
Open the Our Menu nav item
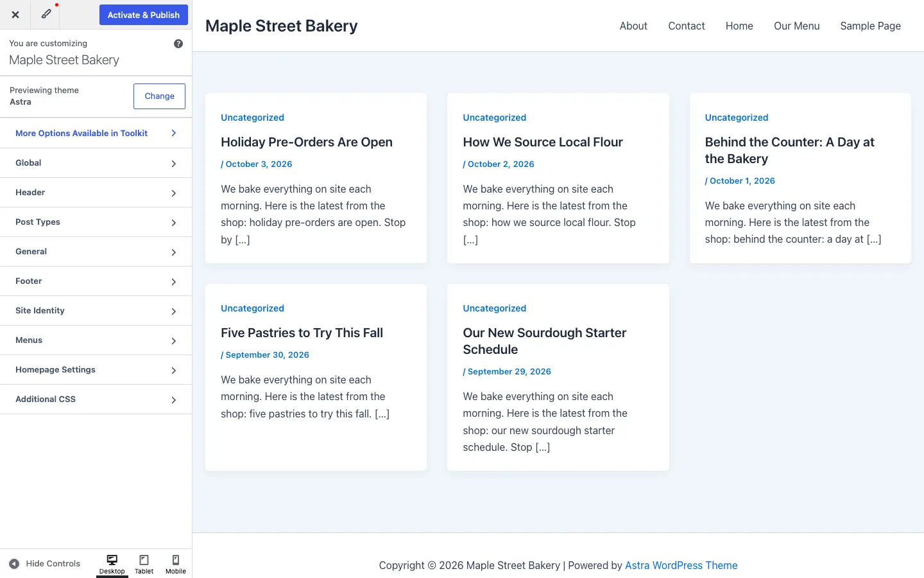coord(797,26)
